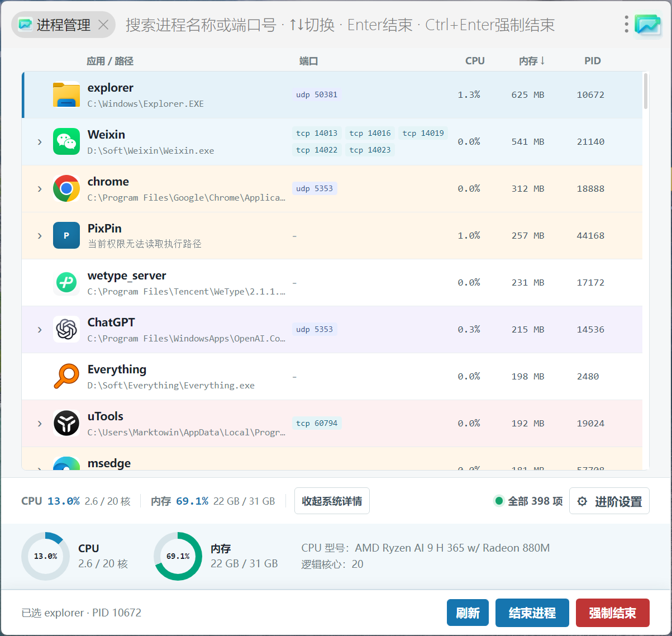Open 进阶设置 settings button

(609, 501)
